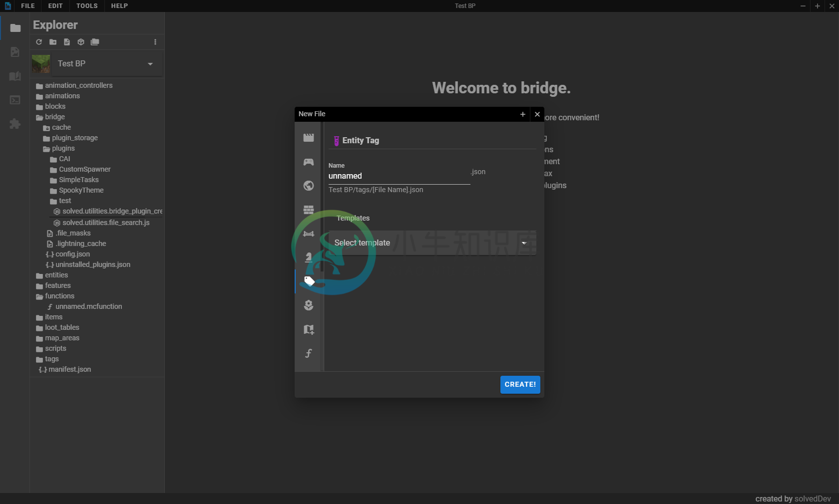The image size is (839, 504).
Task: Expand the items folder
Action: (49, 317)
